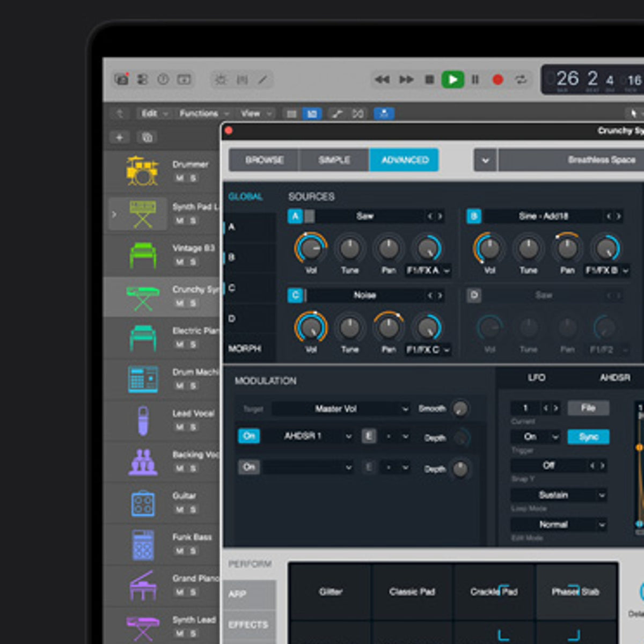
Task: Select the Funk Bass track icon
Action: (x=143, y=545)
